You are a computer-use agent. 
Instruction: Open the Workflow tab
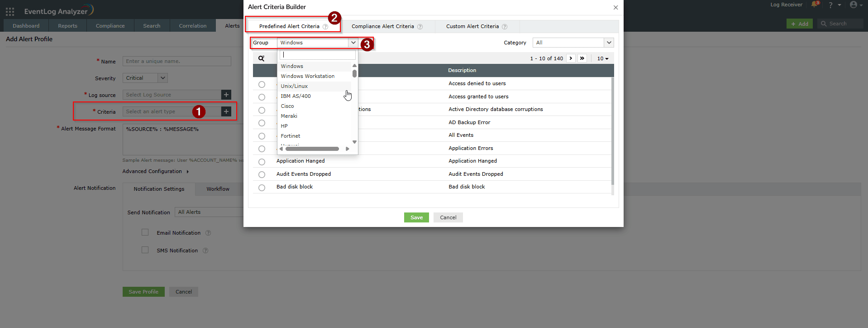pos(218,189)
